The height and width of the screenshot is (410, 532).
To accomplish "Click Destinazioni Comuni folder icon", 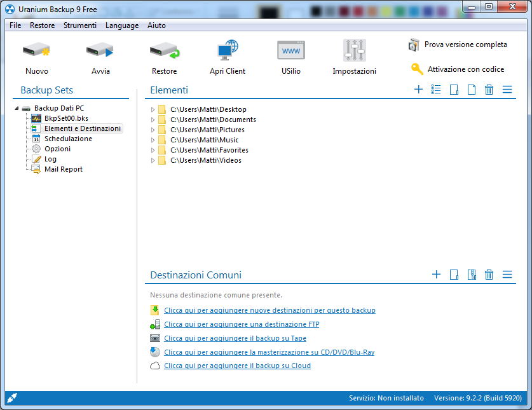I will (x=454, y=274).
